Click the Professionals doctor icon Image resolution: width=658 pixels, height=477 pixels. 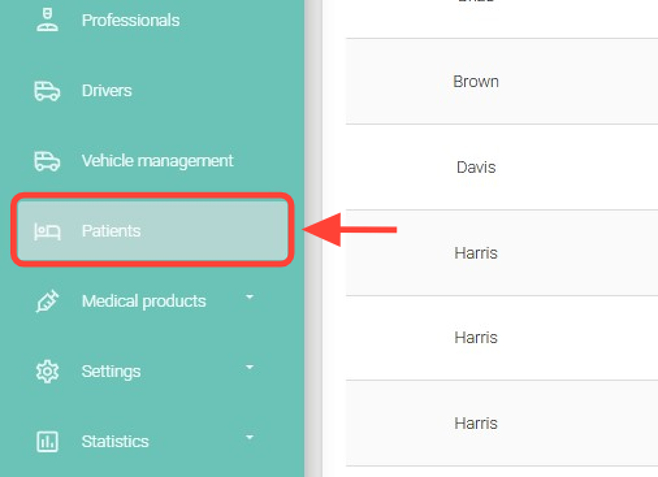click(x=47, y=20)
